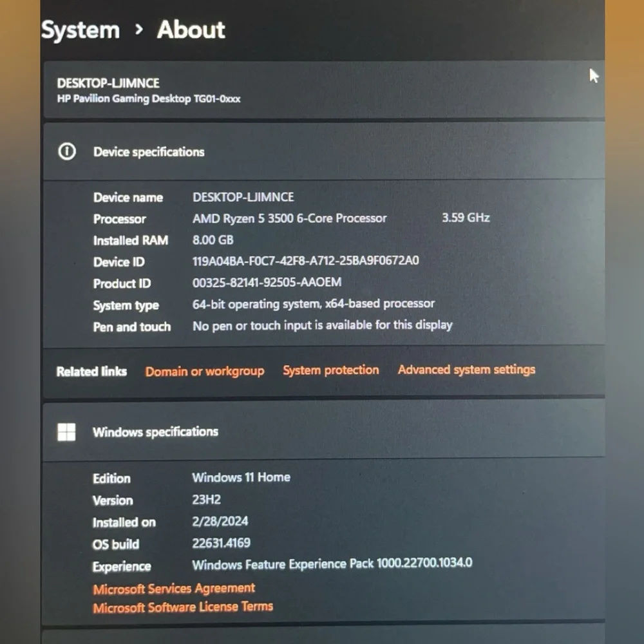Click the Windows Feature Experience Pack value
Image resolution: width=644 pixels, height=644 pixels.
tap(332, 564)
